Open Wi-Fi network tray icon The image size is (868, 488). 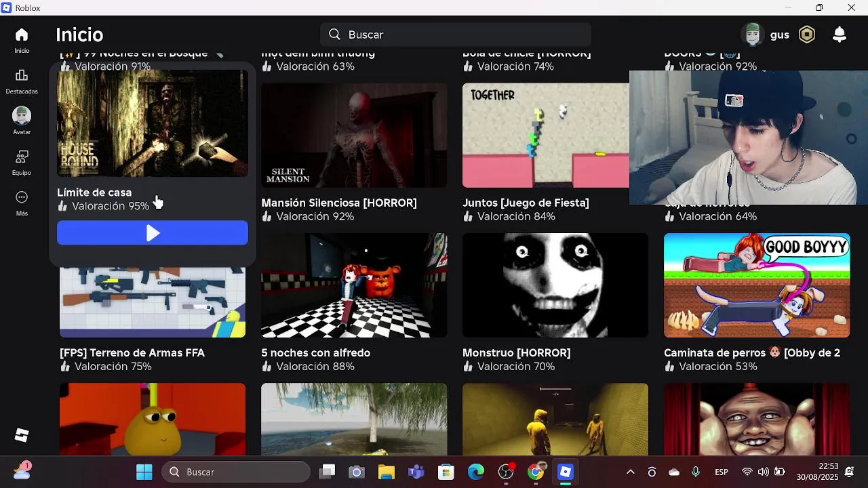747,472
